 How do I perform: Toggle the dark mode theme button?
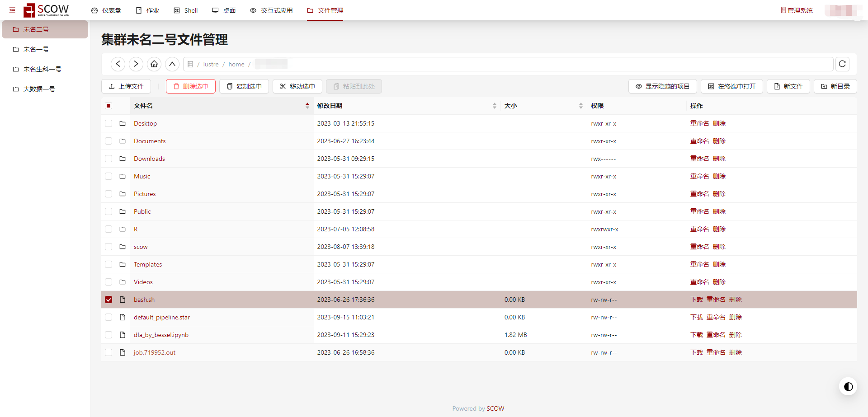coord(848,387)
